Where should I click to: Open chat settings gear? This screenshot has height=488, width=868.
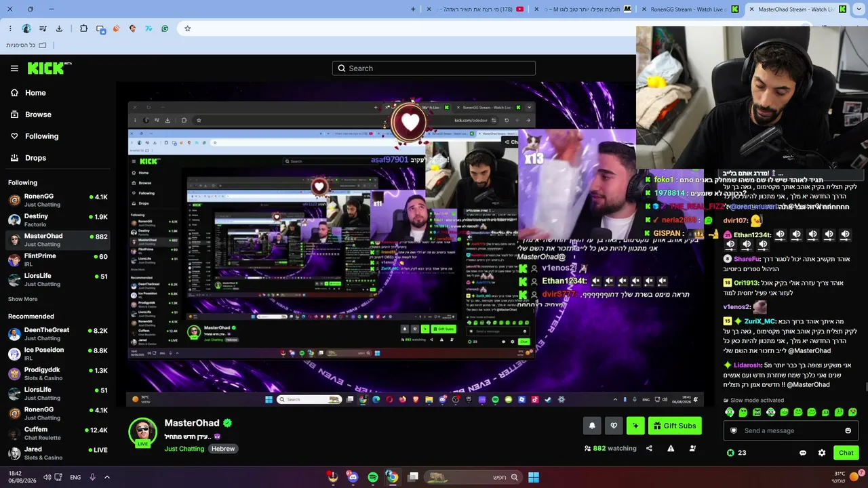(822, 453)
